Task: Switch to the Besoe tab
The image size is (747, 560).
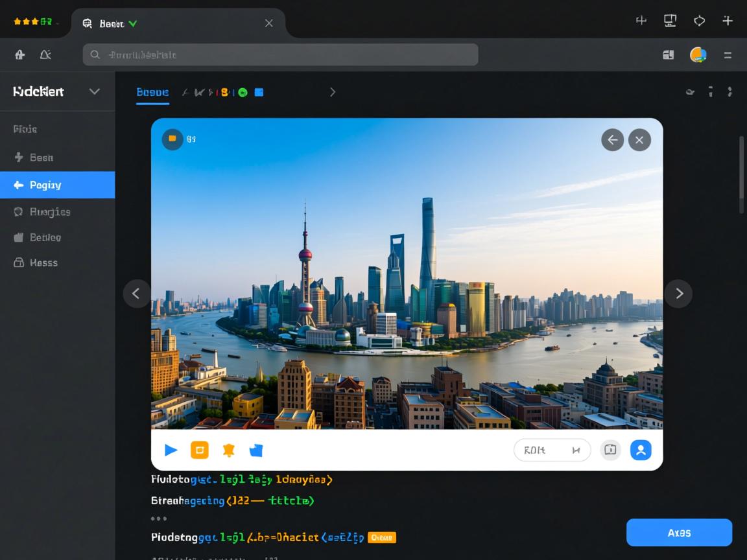Action: pos(152,92)
